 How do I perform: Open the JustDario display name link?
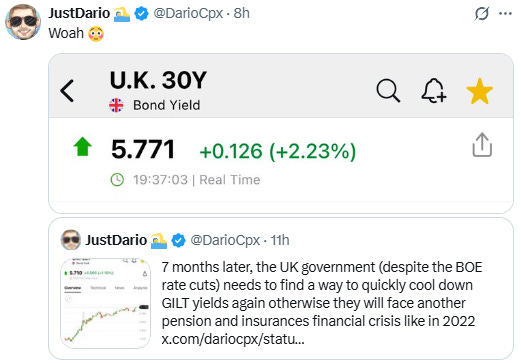(x=79, y=13)
